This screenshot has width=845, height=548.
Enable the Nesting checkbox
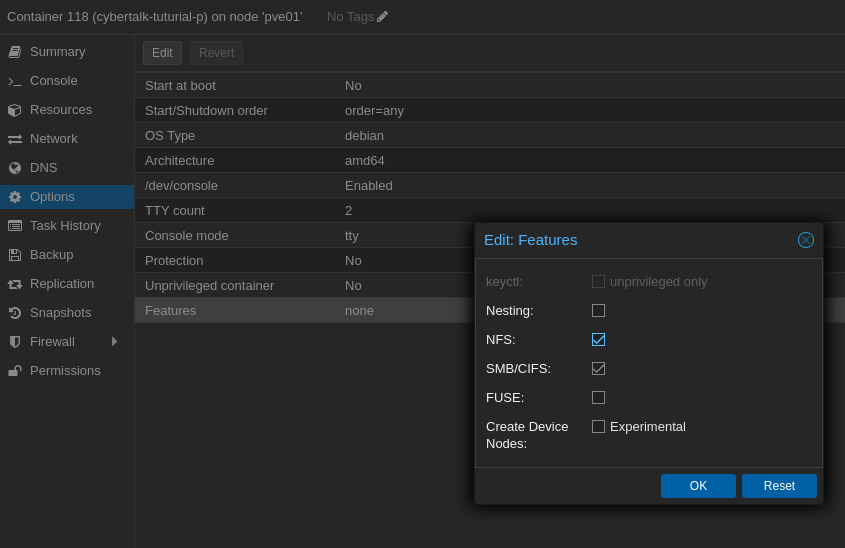[598, 310]
